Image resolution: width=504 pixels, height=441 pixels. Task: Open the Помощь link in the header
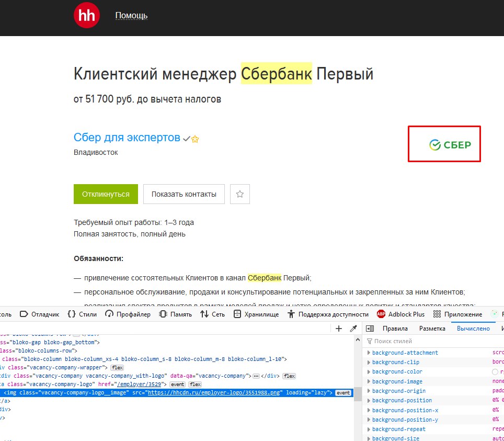click(131, 16)
